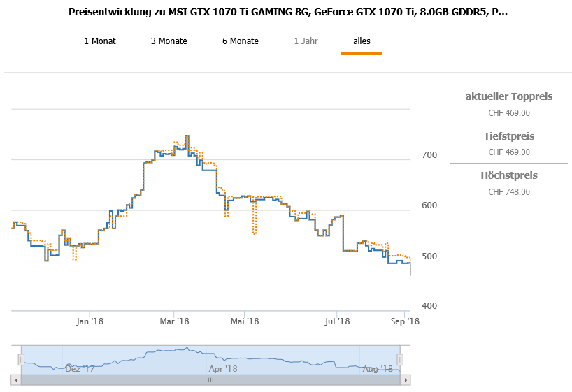Click the right navigator range handle

coord(400,359)
